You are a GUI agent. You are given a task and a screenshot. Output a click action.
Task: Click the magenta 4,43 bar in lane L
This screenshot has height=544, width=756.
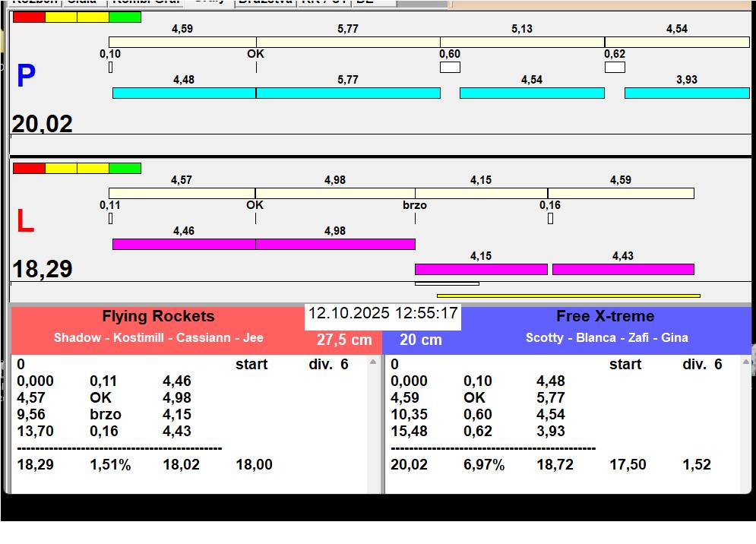point(622,269)
